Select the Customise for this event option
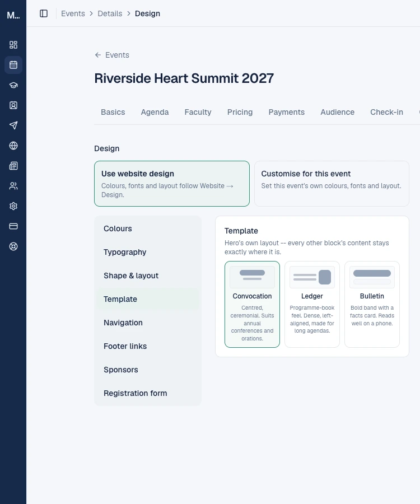 [332, 184]
